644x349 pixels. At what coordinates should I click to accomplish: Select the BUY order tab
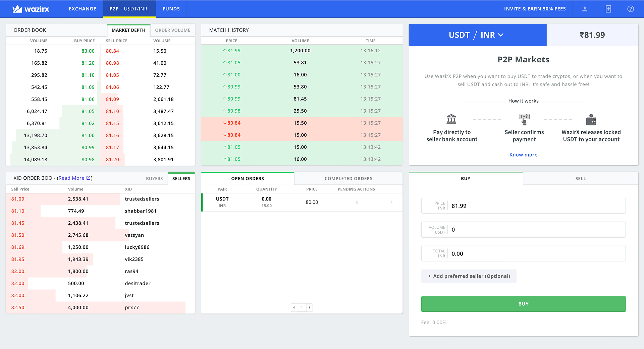tap(466, 178)
